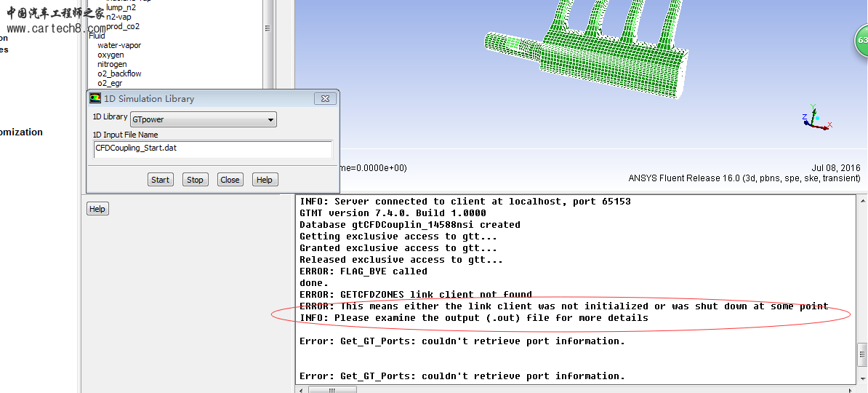Click the 'Please examine the output (.out) file' line
This screenshot has height=393, width=868.
[x=474, y=317]
